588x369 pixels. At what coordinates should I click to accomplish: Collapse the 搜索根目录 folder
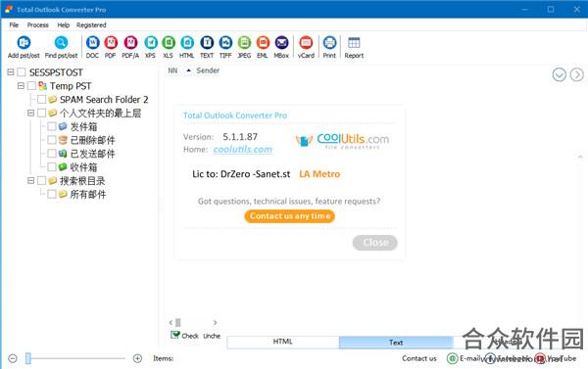(31, 181)
